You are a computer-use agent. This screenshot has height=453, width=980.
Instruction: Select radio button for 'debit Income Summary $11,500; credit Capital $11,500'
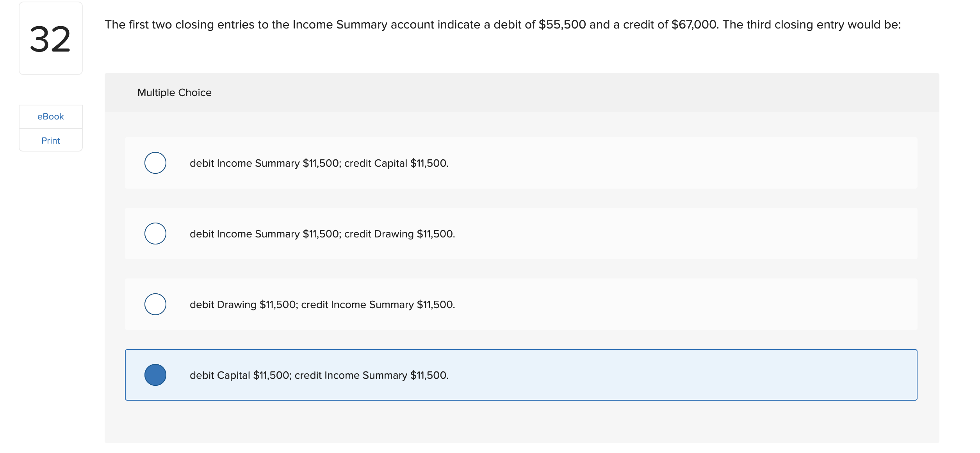(x=155, y=163)
